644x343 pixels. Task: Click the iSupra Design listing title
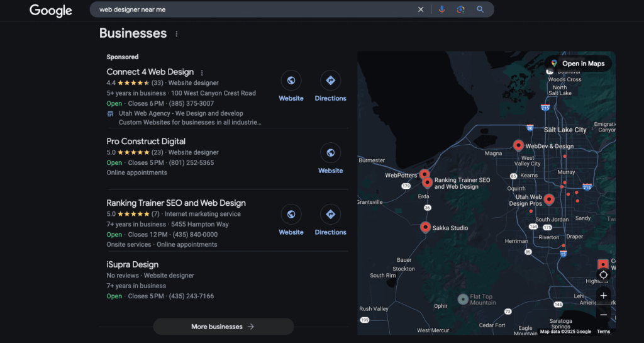tap(133, 265)
